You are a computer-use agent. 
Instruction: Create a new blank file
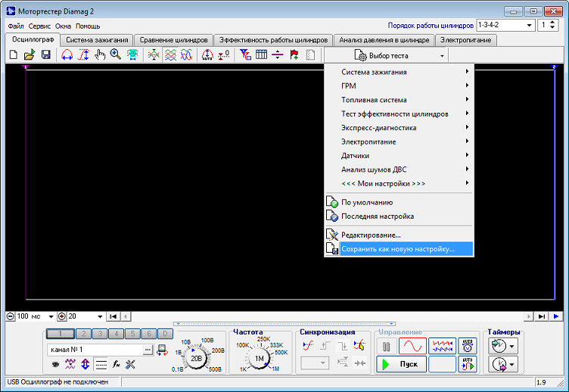[13, 54]
